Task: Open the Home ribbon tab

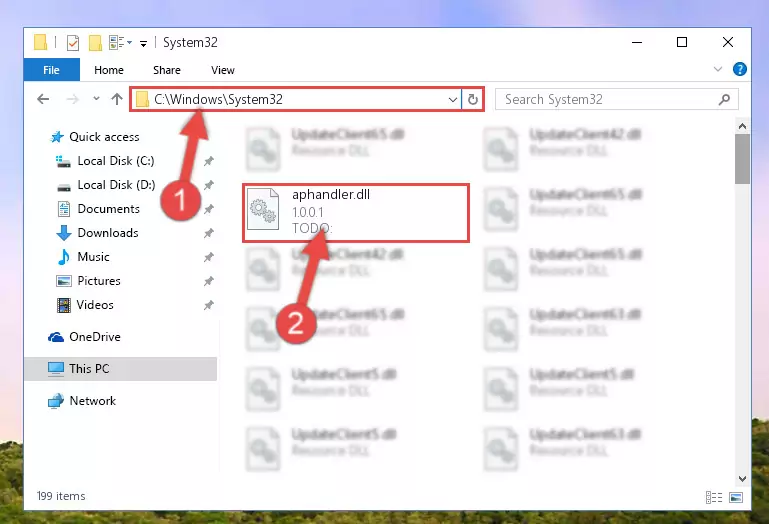Action: point(109,70)
